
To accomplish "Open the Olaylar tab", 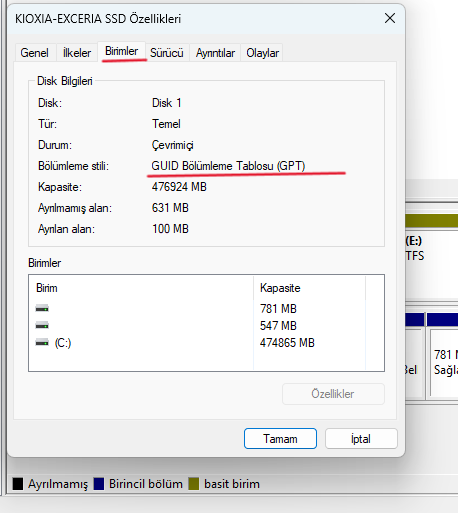I will pos(262,53).
